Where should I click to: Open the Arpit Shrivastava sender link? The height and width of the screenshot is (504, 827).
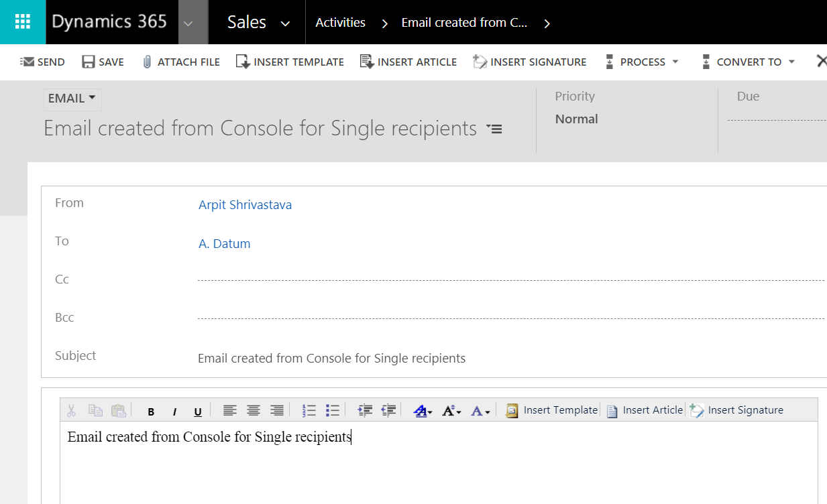[x=245, y=205]
